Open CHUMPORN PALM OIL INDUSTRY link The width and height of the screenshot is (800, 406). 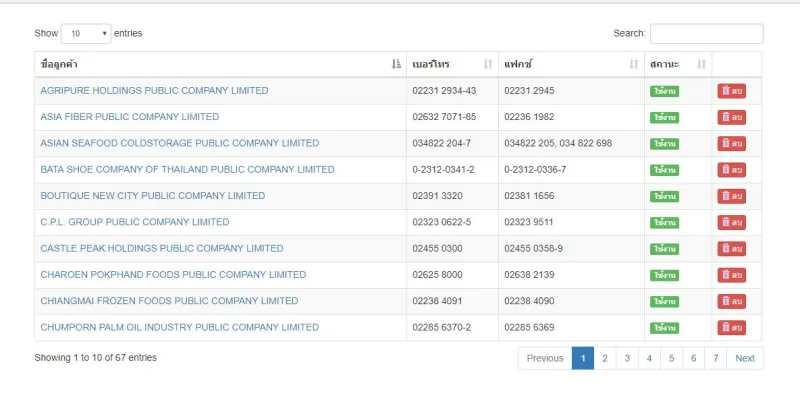pos(180,327)
